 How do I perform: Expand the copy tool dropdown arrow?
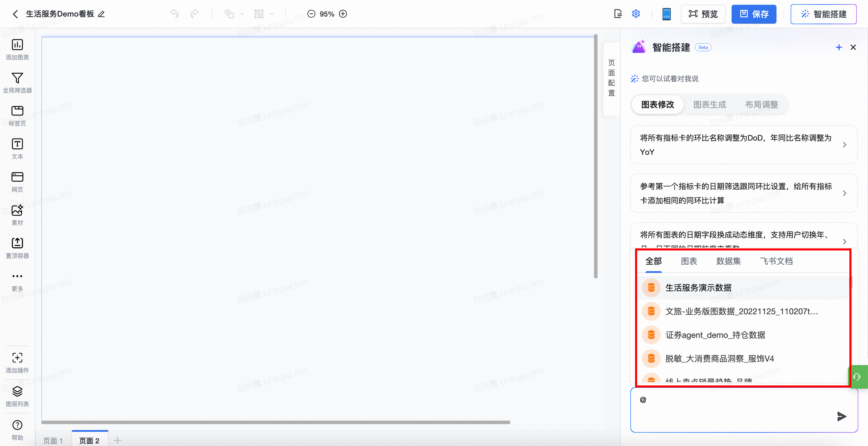point(242,14)
